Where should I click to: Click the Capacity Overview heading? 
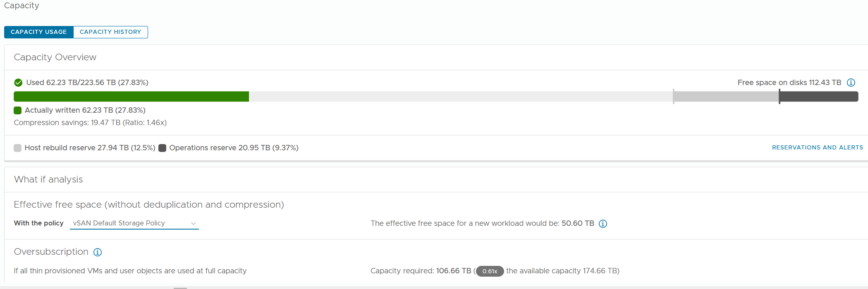coord(55,57)
